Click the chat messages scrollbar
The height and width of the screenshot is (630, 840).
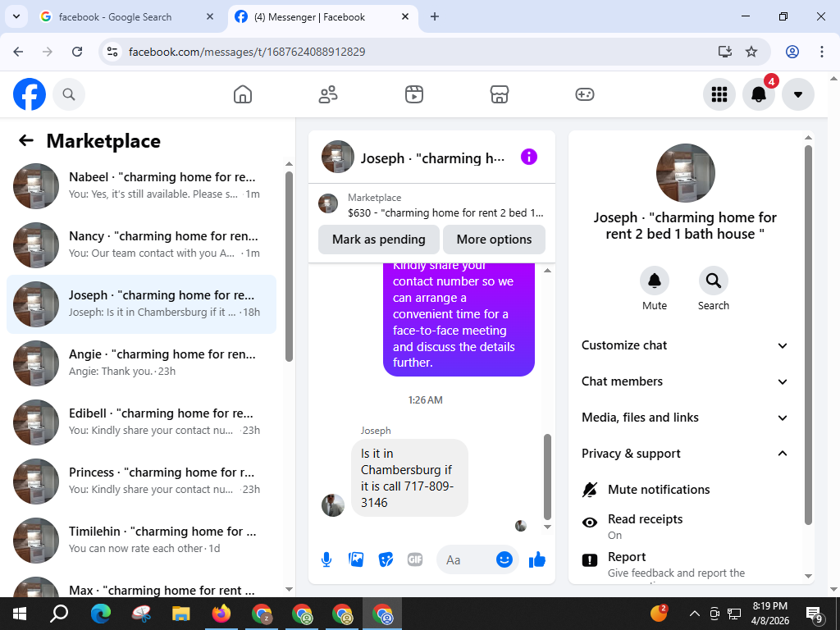pos(547,477)
